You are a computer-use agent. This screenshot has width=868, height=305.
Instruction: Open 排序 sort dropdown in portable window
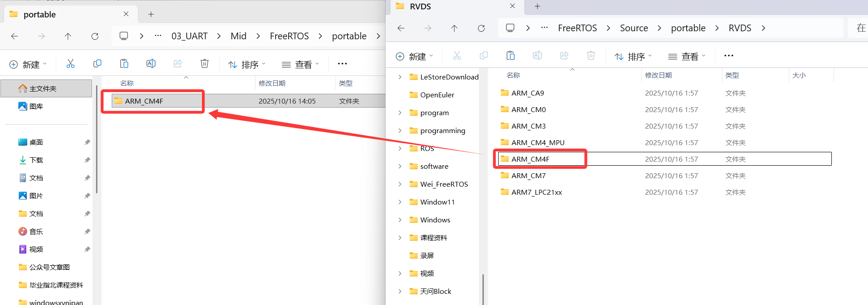click(x=247, y=64)
